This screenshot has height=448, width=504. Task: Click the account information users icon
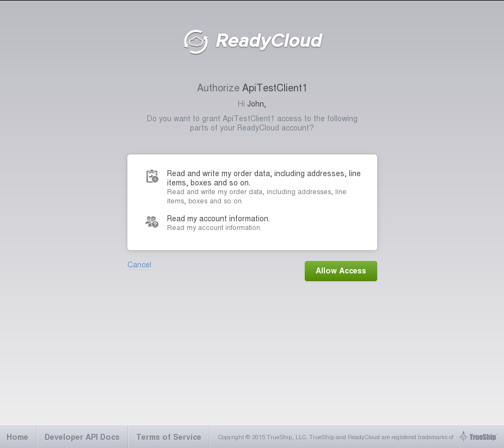(x=152, y=222)
